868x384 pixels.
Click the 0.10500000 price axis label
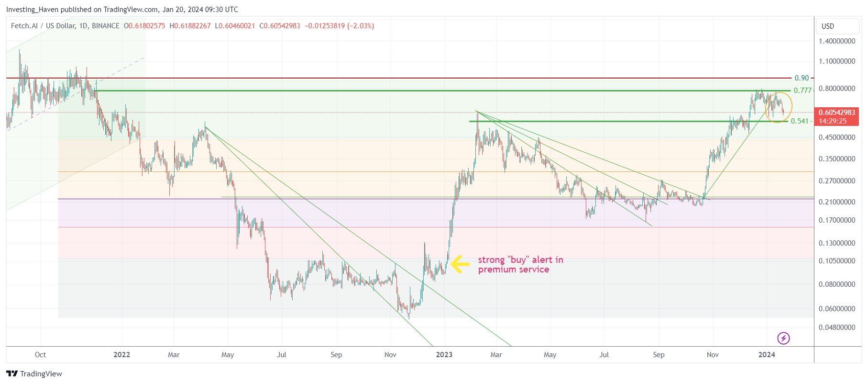tap(837, 261)
